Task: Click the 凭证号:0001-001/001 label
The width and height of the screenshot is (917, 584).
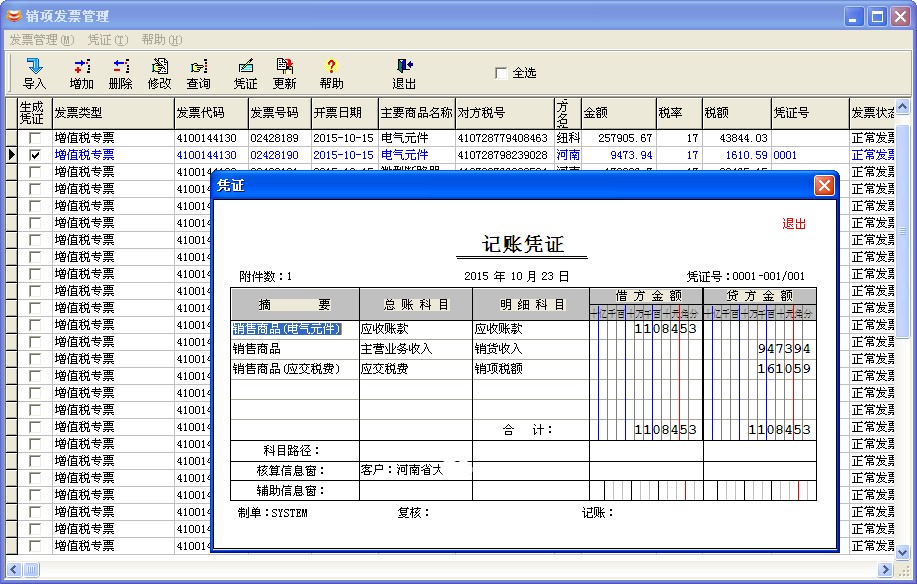Action: coord(746,276)
